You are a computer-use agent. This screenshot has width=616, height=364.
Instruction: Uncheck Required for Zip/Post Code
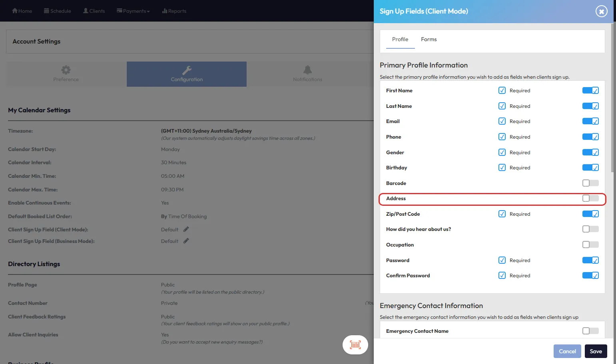click(502, 214)
